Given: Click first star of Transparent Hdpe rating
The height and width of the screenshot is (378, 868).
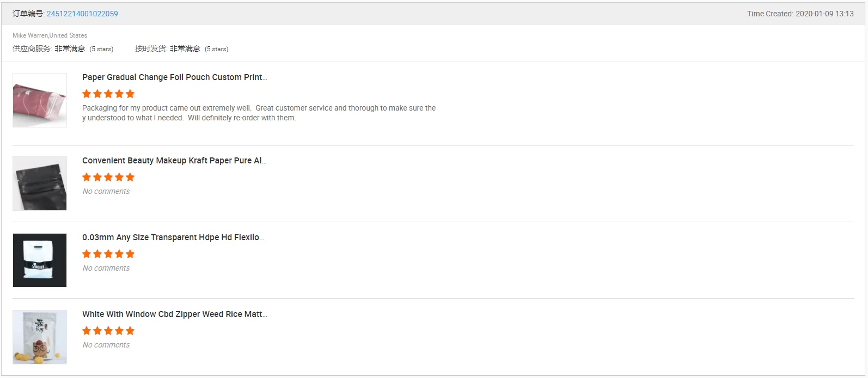Looking at the screenshot, I should click(x=87, y=254).
